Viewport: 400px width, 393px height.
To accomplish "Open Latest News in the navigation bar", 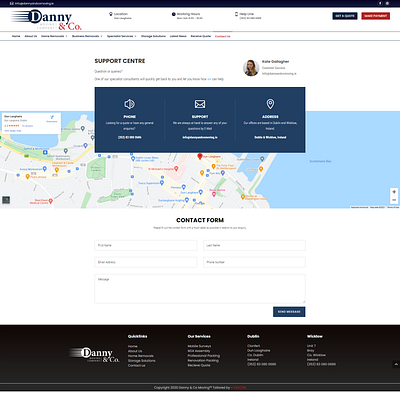I will click(178, 36).
